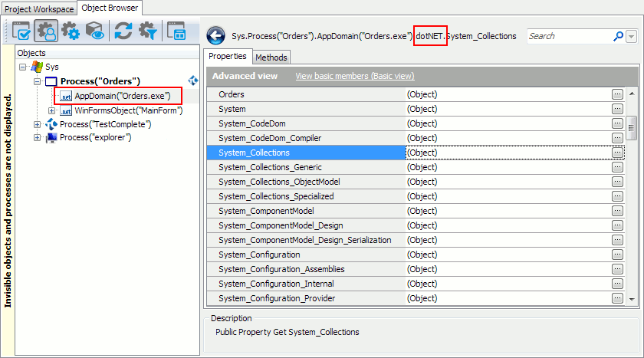Click the blue back arrow button
Image resolution: width=644 pixels, height=358 pixels.
(215, 36)
